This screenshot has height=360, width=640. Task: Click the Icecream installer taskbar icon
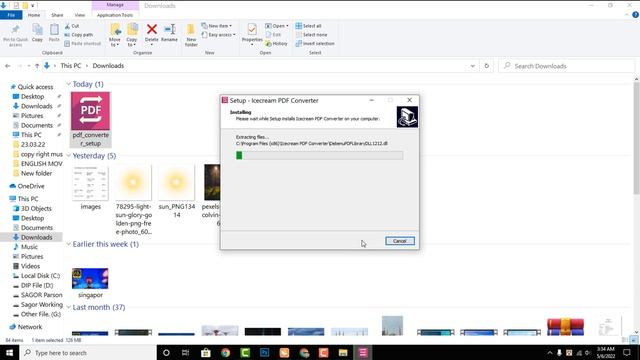click(363, 353)
